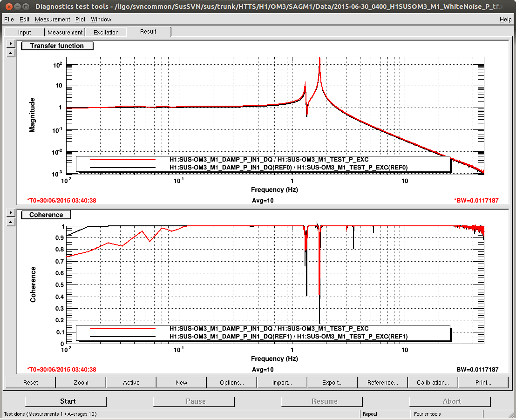The height and width of the screenshot is (420, 516).
Task: Click Avg=10 under Transfer function plot
Action: point(263,200)
